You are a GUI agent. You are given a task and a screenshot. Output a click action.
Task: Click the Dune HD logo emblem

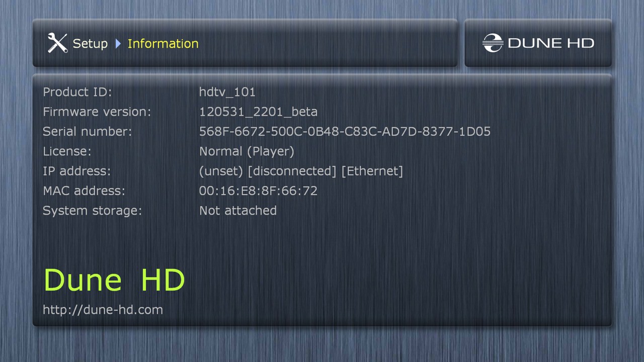[493, 43]
